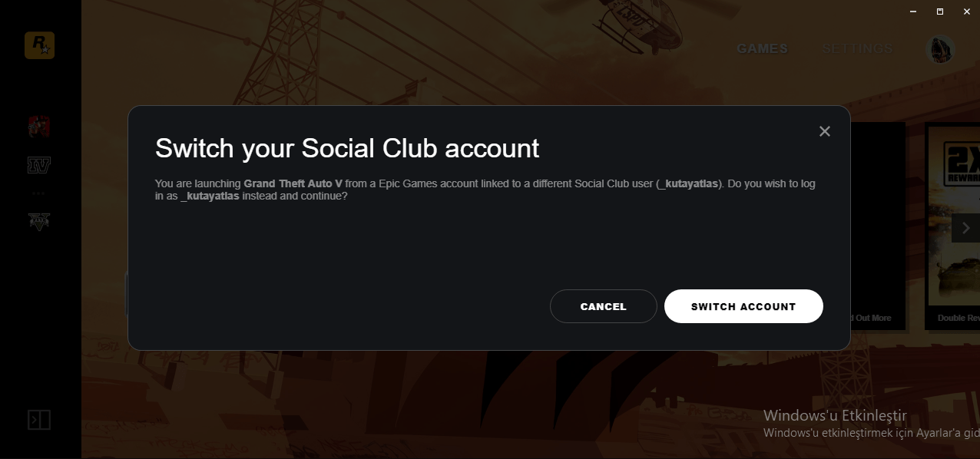This screenshot has height=459, width=980.
Task: Open the SETTINGS tab
Action: tap(857, 48)
